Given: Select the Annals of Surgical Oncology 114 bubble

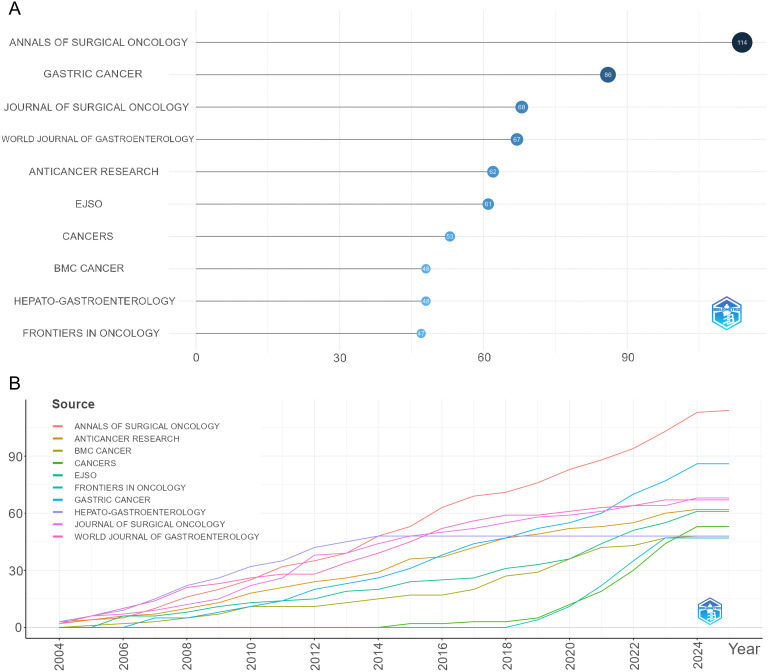Looking at the screenshot, I should pos(742,43).
